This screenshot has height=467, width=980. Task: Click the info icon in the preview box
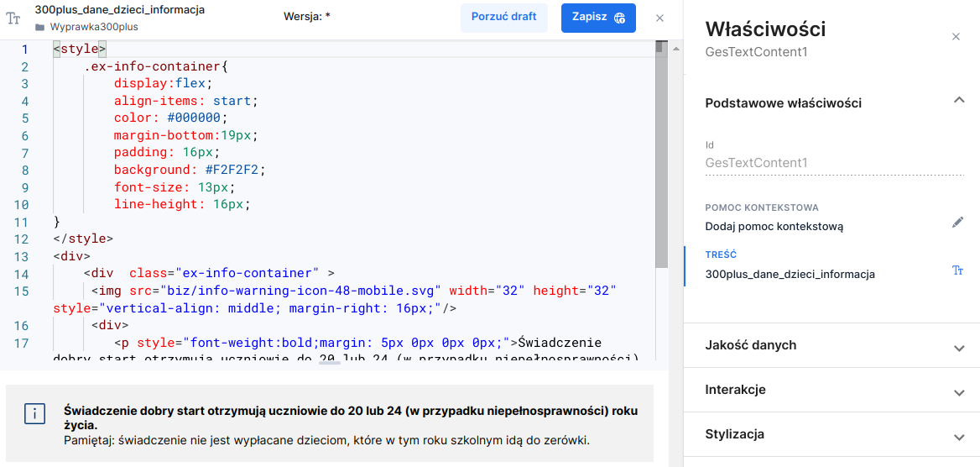click(x=35, y=413)
